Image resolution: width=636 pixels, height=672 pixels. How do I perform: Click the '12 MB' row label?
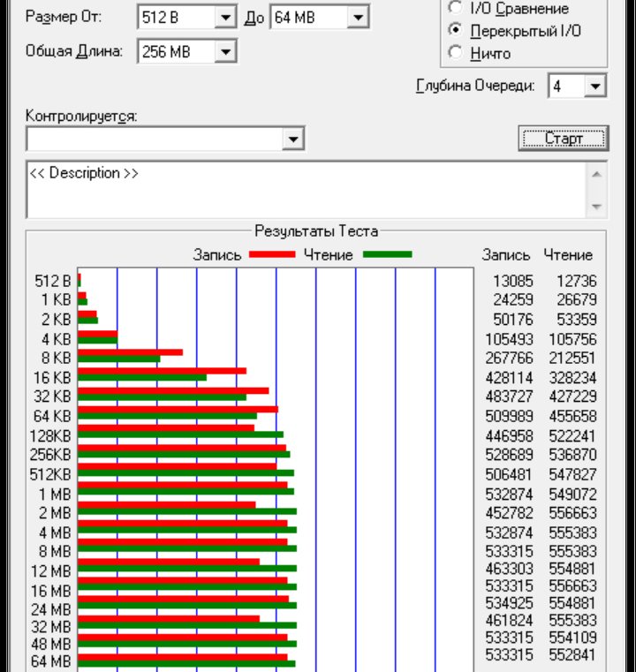click(51, 571)
